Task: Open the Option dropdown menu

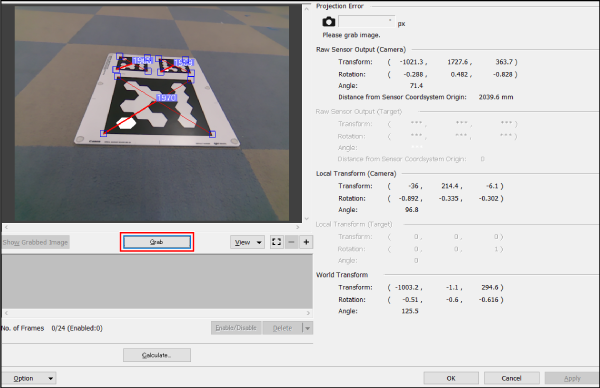Action: (29, 378)
